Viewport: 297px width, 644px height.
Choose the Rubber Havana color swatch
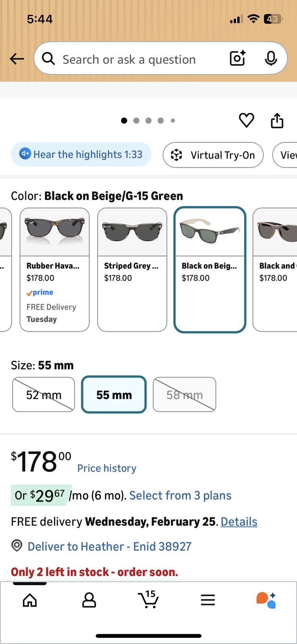tap(55, 269)
